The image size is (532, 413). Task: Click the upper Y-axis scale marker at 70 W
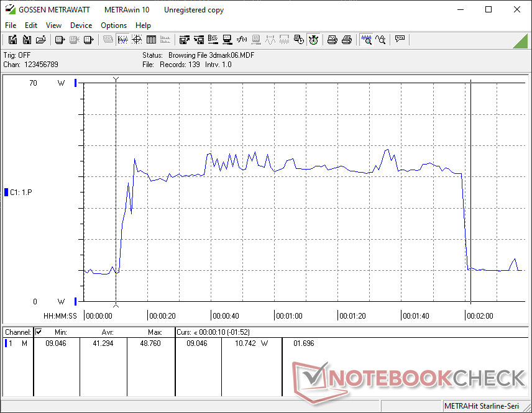(x=76, y=83)
